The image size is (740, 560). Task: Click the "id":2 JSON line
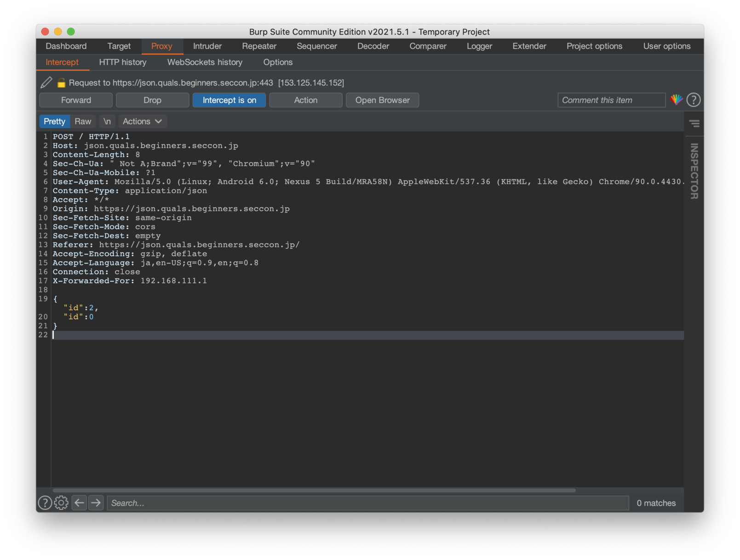[x=80, y=308]
